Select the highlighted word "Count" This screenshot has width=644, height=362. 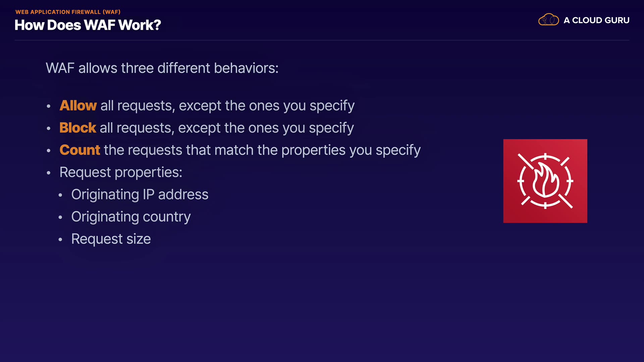coord(80,150)
